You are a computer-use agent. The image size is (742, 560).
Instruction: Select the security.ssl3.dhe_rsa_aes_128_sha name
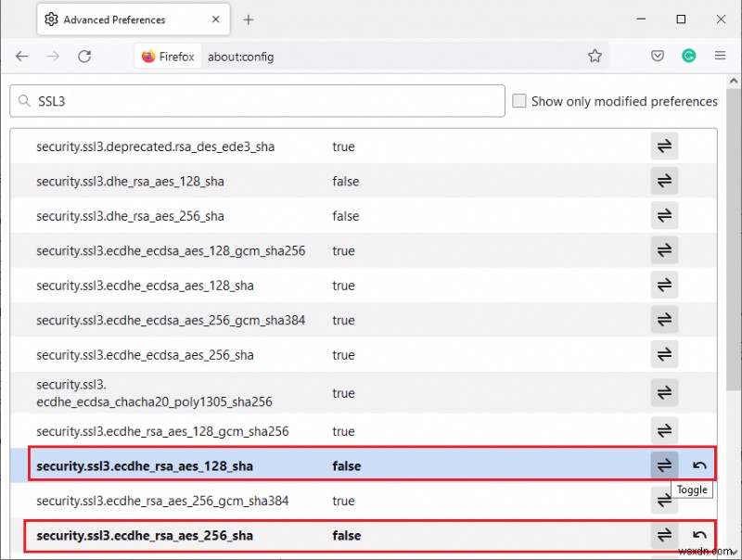130,181
